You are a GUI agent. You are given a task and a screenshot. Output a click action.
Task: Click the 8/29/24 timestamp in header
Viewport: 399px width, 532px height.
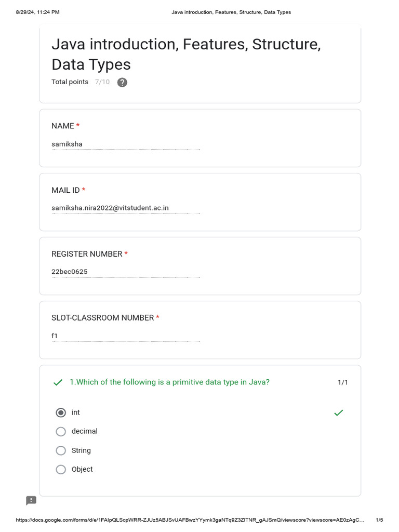tap(37, 12)
